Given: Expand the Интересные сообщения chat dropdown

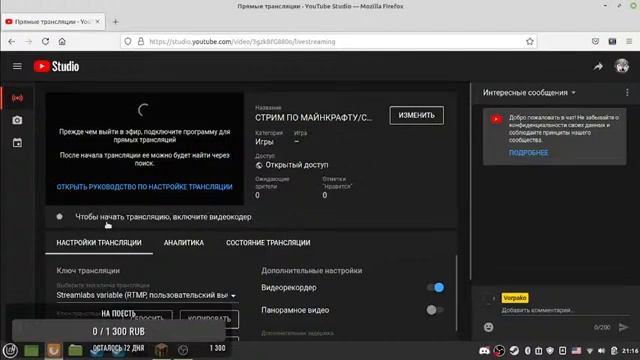Looking at the screenshot, I should [529, 93].
